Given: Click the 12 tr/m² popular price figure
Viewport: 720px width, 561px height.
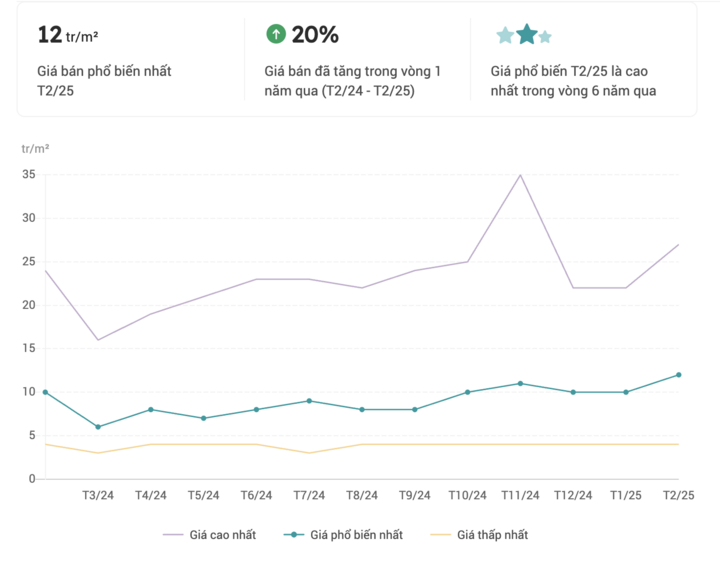Looking at the screenshot, I should [x=67, y=35].
